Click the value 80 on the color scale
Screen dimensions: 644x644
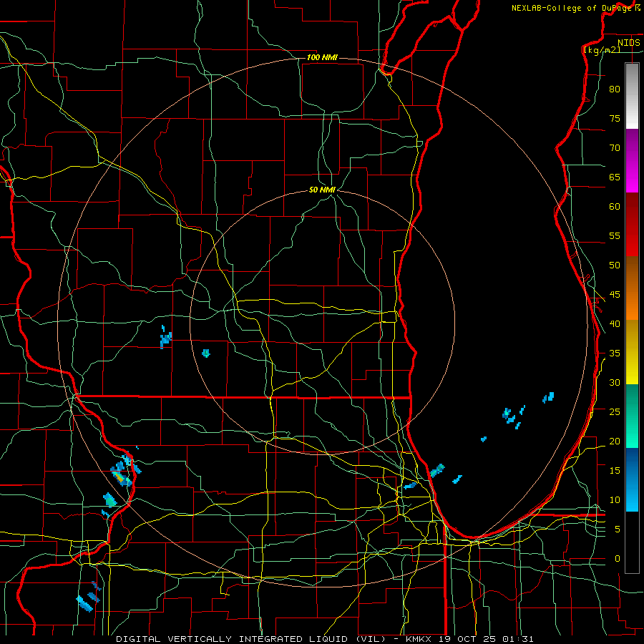coord(615,89)
